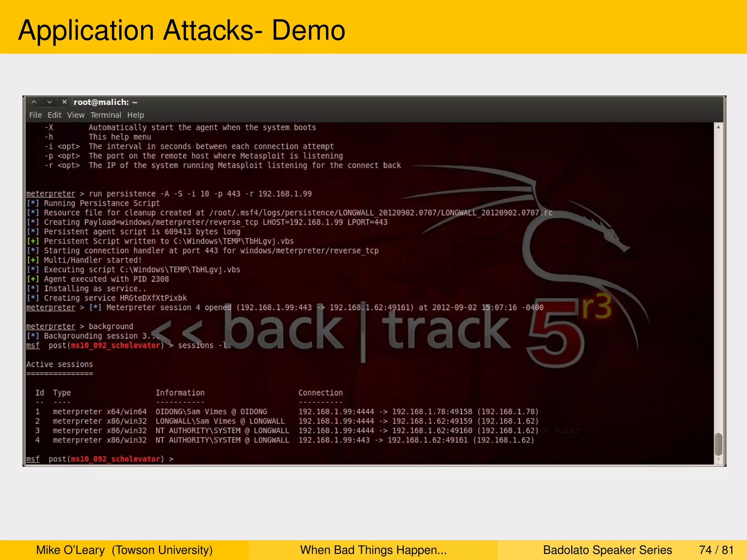Click the 'Type' column header
Image resolution: width=747 pixels, height=560 pixels.
tap(62, 393)
